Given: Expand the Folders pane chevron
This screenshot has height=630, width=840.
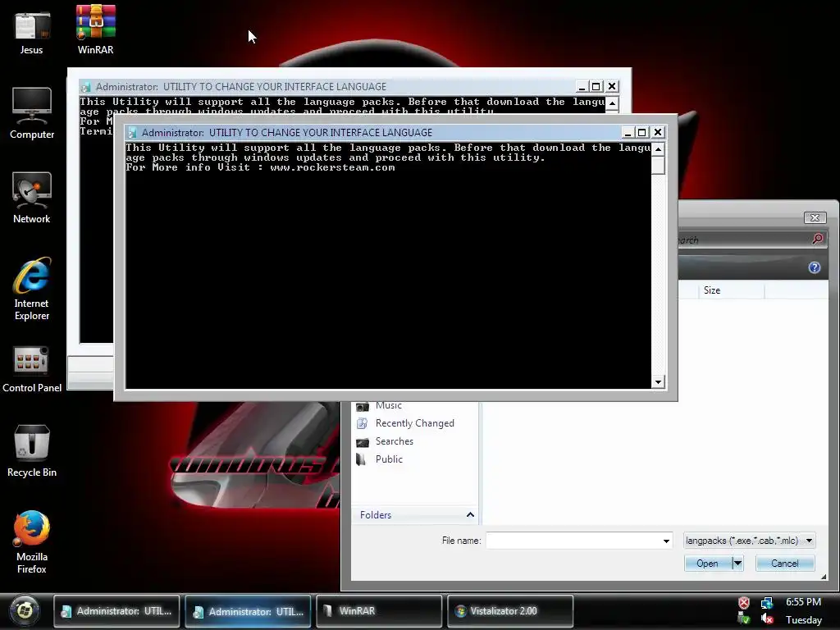Looking at the screenshot, I should coord(470,515).
